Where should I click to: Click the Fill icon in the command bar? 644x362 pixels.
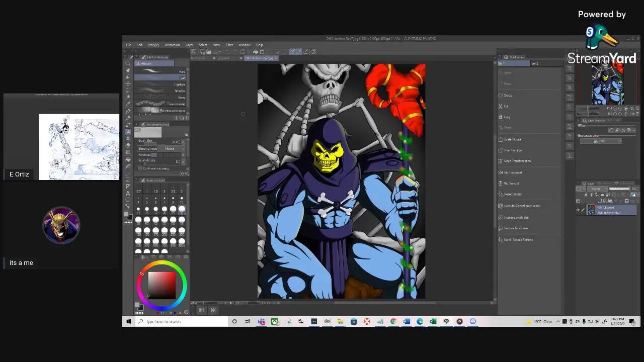[x=255, y=52]
